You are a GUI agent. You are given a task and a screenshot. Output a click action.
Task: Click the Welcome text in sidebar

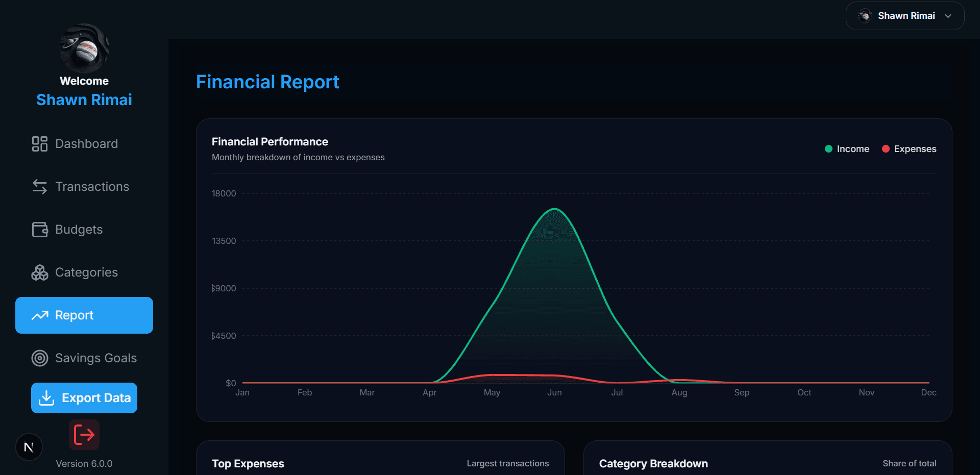[x=84, y=81]
